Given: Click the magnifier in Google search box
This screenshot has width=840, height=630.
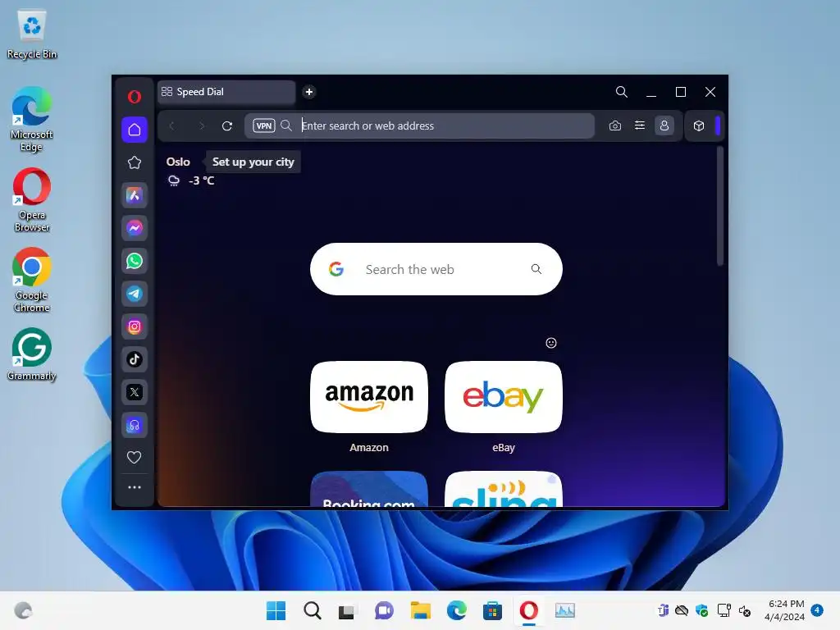Looking at the screenshot, I should point(536,269).
